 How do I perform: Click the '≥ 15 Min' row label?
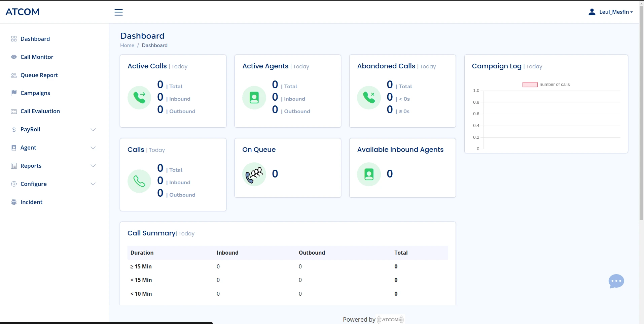click(141, 266)
